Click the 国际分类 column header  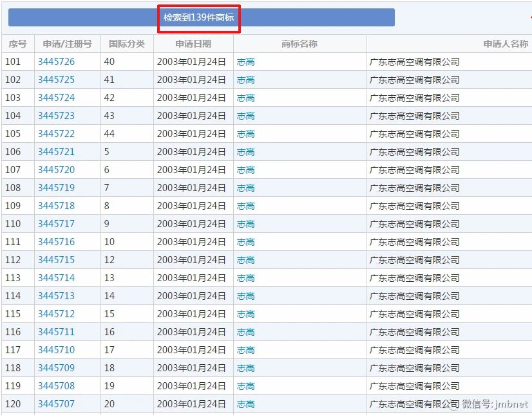[x=127, y=44]
